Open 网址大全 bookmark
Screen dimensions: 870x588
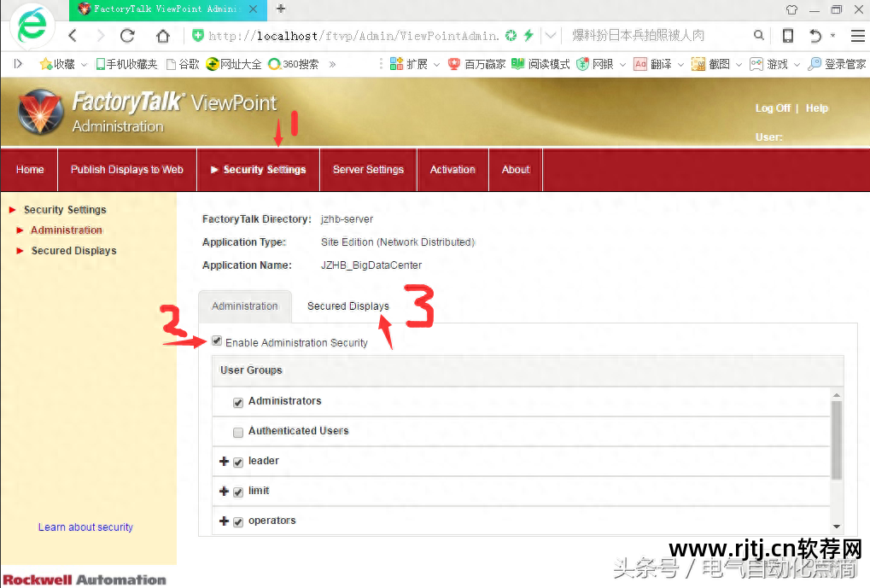pos(234,64)
